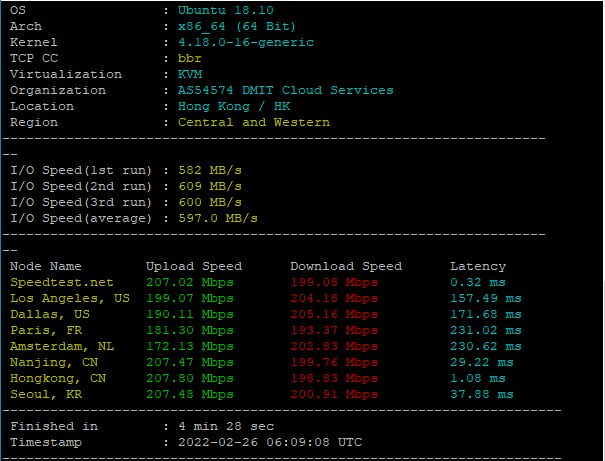
Task: Click Seoul latency '37.88 ms'
Action: coord(482,394)
